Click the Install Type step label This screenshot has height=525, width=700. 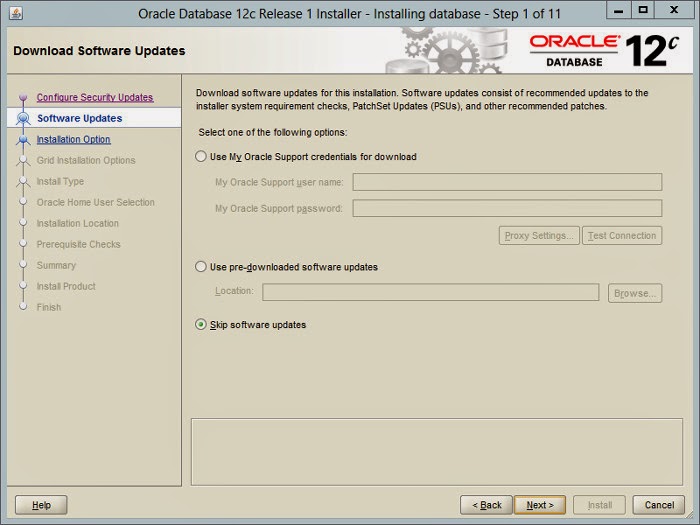(60, 181)
